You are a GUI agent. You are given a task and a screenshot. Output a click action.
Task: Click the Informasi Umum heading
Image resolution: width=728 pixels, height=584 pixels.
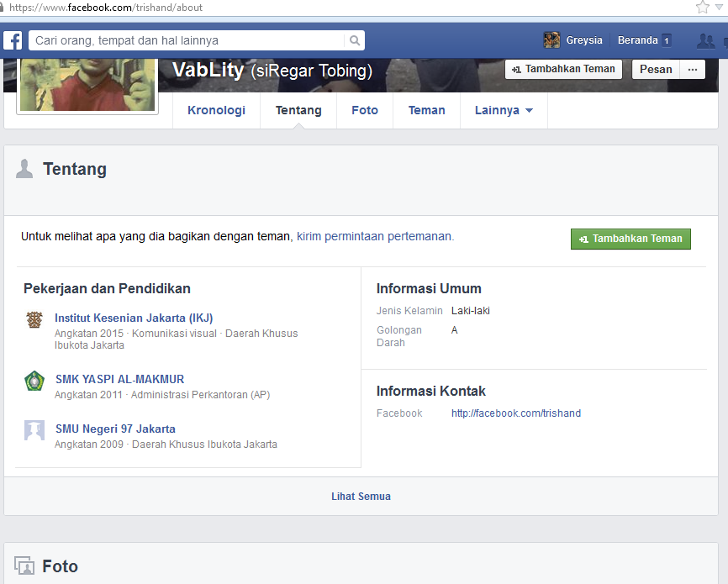(x=429, y=289)
